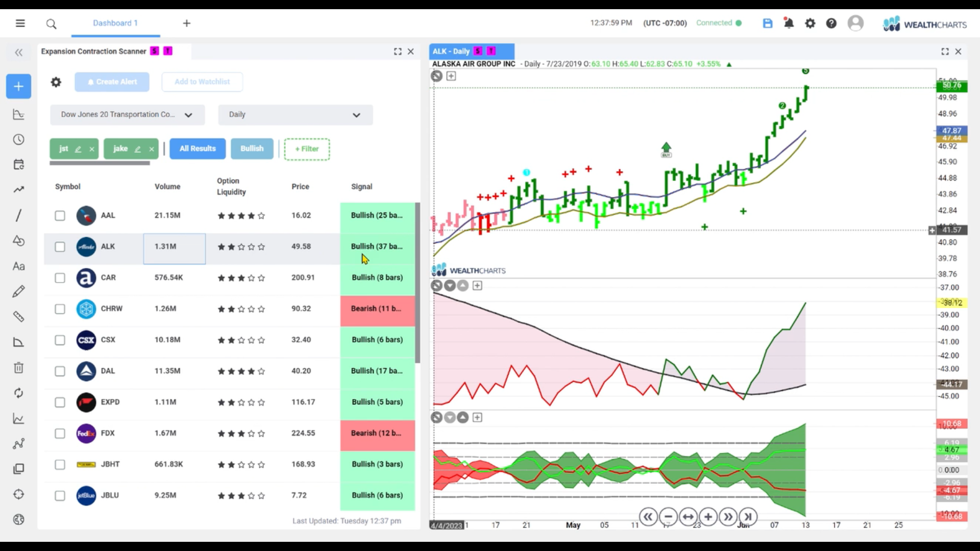Check the DAL row checkbox

pos(60,371)
